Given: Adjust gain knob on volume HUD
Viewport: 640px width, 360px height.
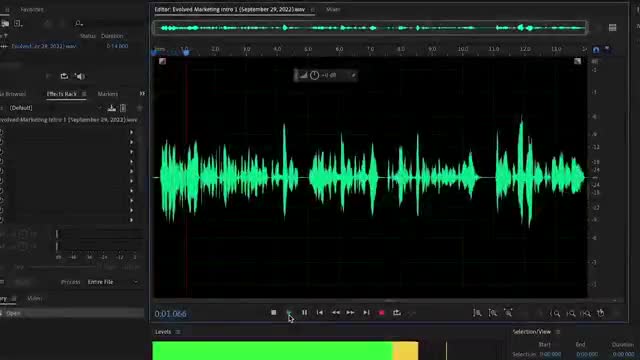Looking at the screenshot, I should [314, 75].
